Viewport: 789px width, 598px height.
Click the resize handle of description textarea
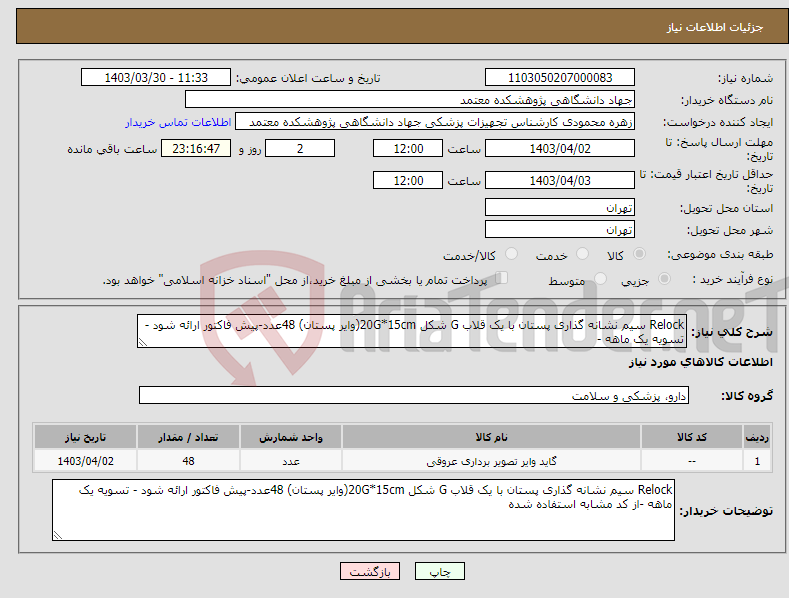[x=142, y=343]
